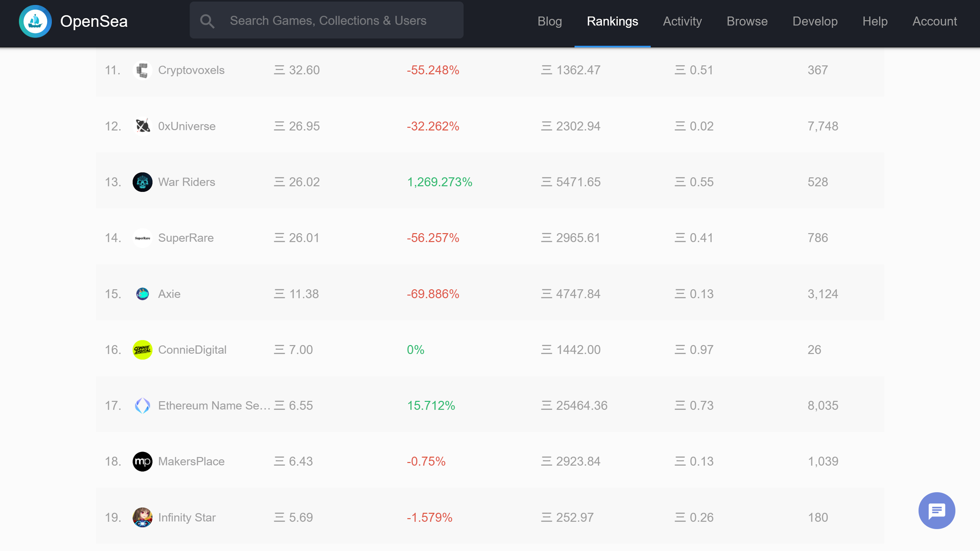Click the 15.712% change value
This screenshot has height=551, width=980.
click(431, 406)
